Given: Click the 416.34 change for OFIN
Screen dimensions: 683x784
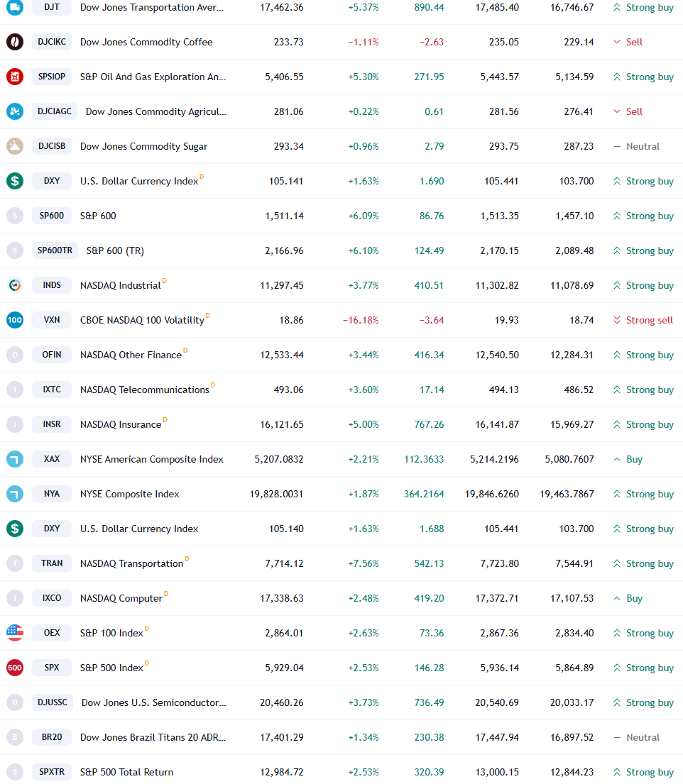Looking at the screenshot, I should 429,355.
